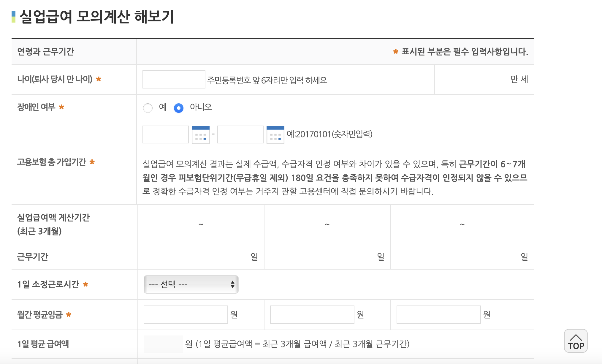
Task: Open the 1일 소정근로시간 '선택' dropdown
Action: [191, 284]
